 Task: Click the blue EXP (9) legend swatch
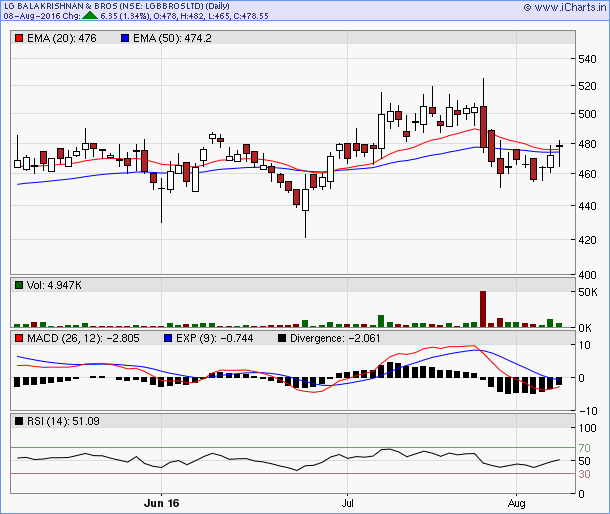pos(168,338)
